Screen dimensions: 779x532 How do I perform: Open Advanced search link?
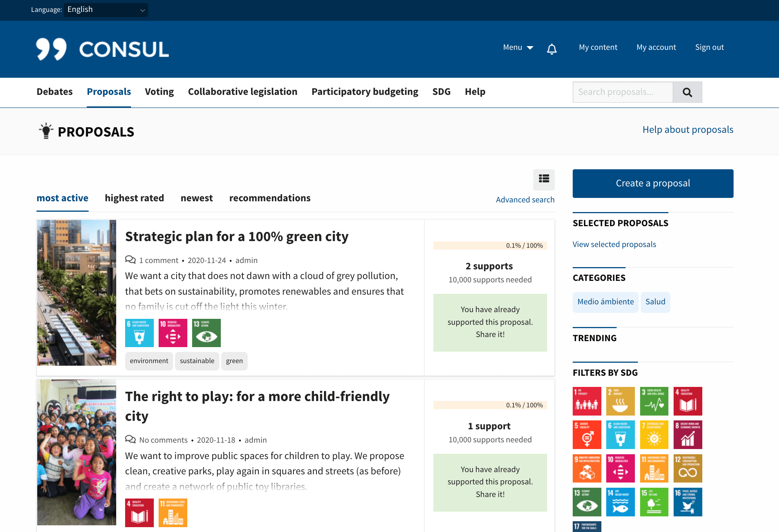(x=525, y=200)
